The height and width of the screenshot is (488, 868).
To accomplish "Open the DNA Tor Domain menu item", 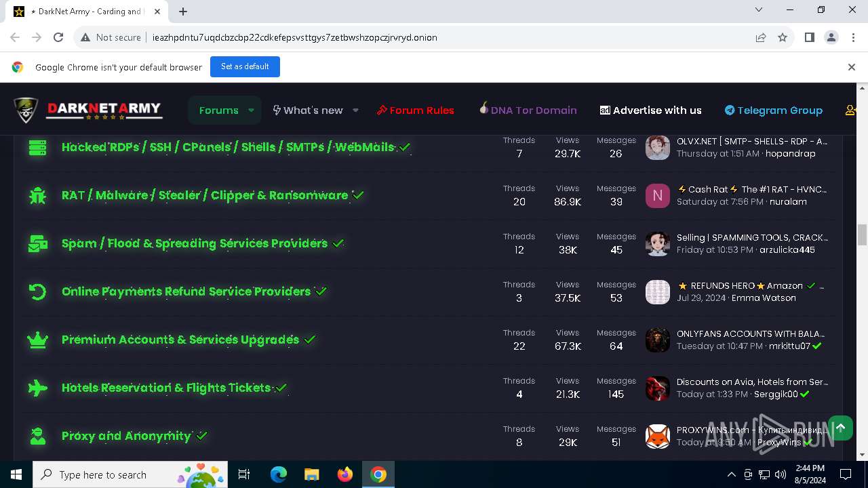I will (528, 110).
